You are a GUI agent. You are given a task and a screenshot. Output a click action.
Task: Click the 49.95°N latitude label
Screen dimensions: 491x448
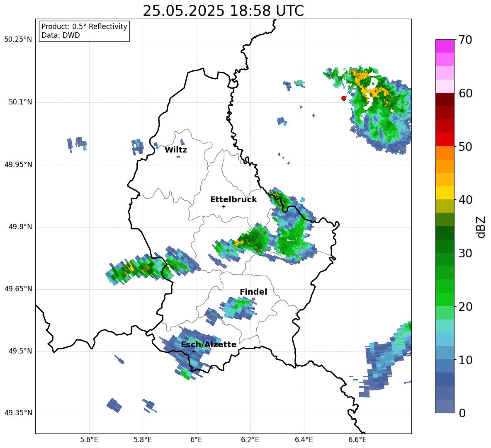pos(18,165)
